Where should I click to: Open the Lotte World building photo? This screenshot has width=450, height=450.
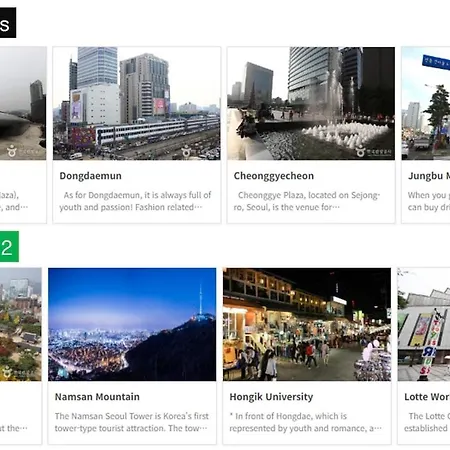pos(424,324)
